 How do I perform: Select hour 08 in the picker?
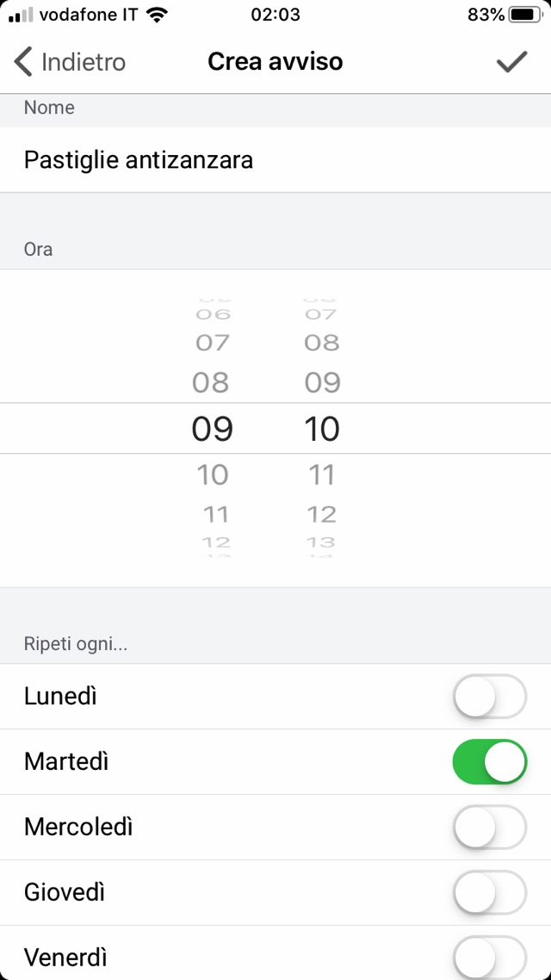pos(212,382)
